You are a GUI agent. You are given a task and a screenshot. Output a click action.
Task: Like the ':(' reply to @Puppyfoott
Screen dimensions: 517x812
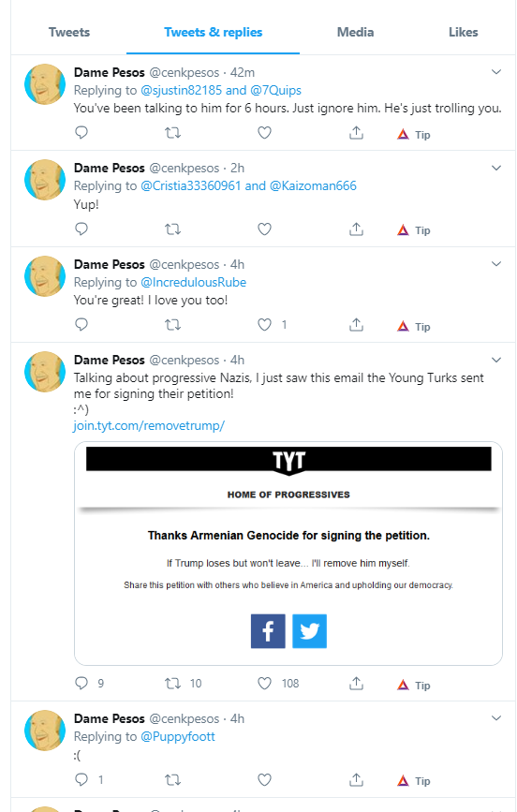click(265, 779)
